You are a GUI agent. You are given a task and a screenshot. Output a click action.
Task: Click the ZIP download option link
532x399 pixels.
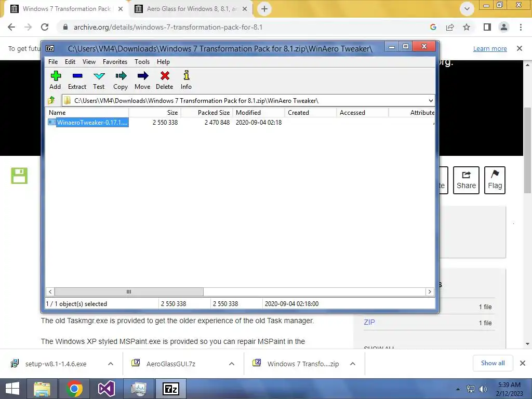click(369, 322)
